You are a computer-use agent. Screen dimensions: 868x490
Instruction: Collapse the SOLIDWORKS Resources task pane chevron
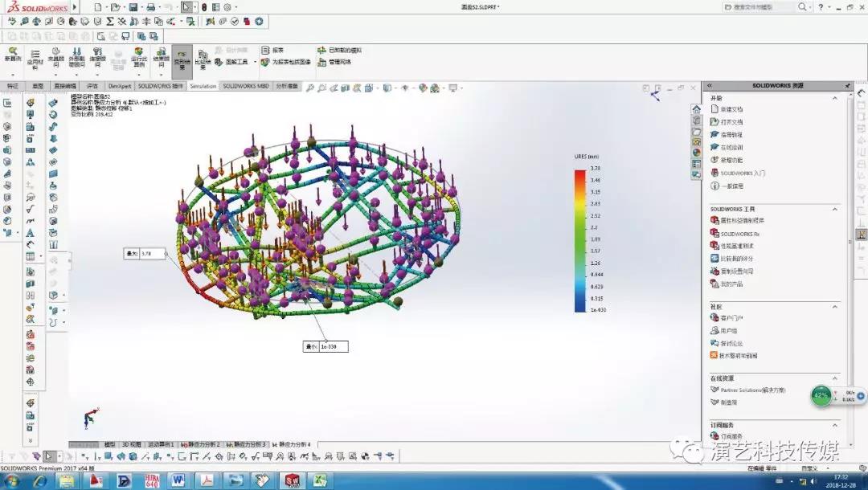tap(709, 86)
